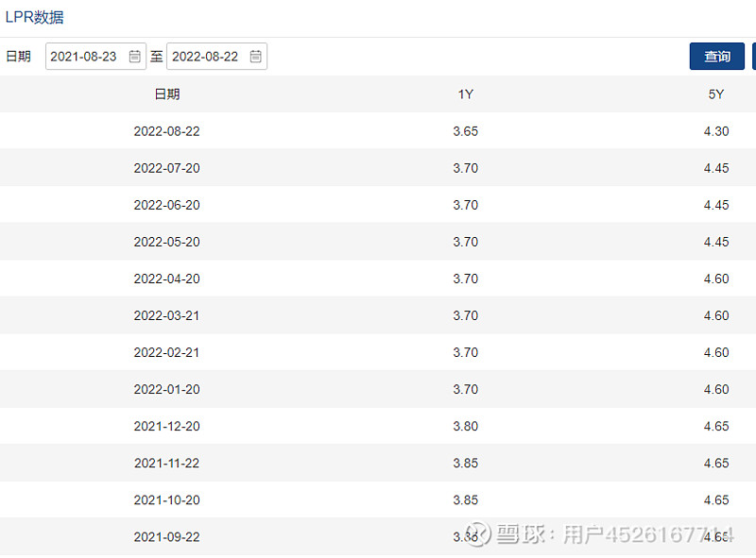Click 5Y value 4.60 in 2022-02-21 row

716,352
